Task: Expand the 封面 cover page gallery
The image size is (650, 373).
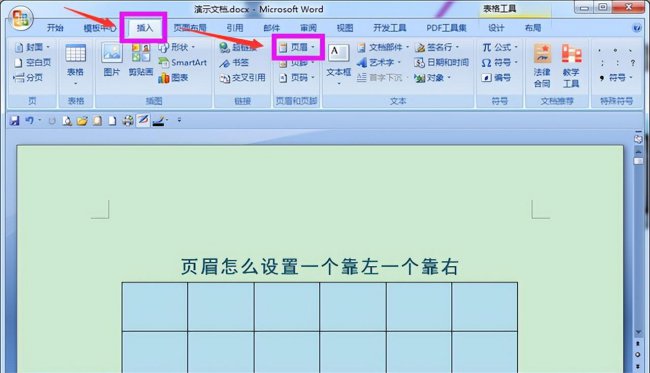Action: coord(48,47)
